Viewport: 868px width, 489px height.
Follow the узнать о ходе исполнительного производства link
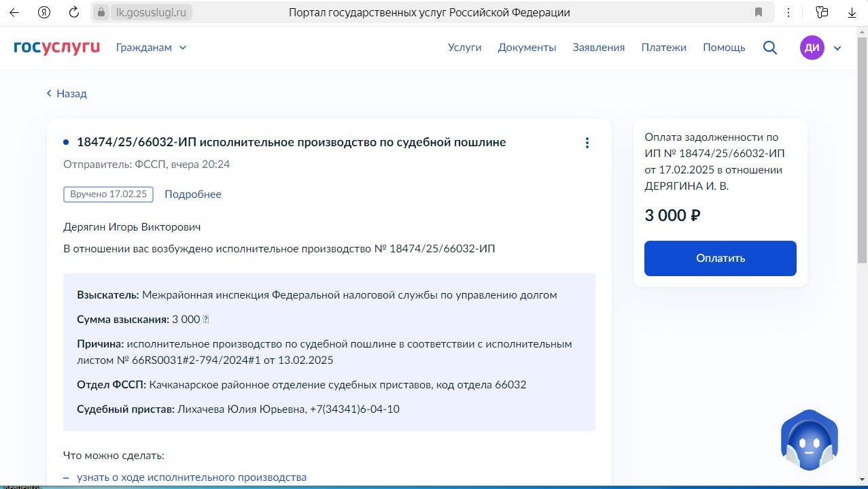[192, 477]
